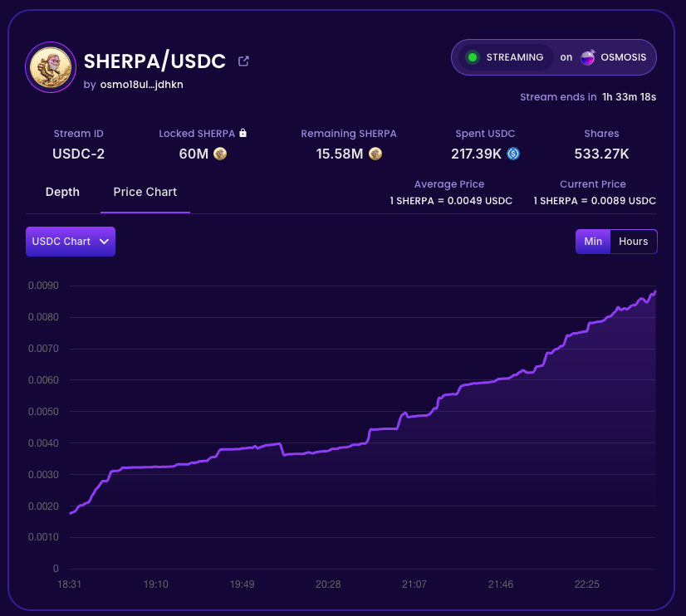Click the Remaining SHERPA value 15.58M
Image resolution: width=686 pixels, height=616 pixels.
pyautogui.click(x=340, y=154)
